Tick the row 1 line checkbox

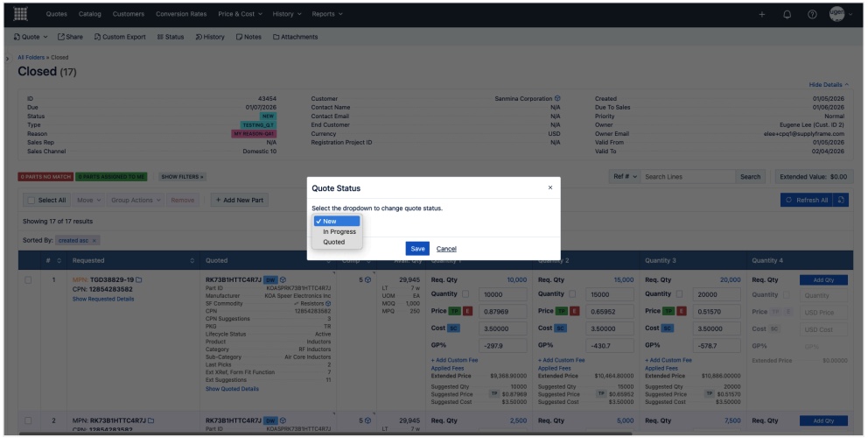29,280
